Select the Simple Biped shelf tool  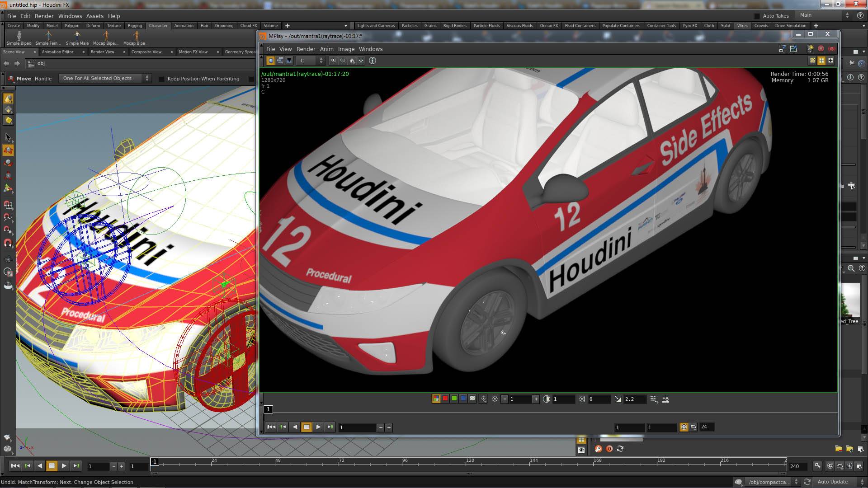[x=19, y=38]
